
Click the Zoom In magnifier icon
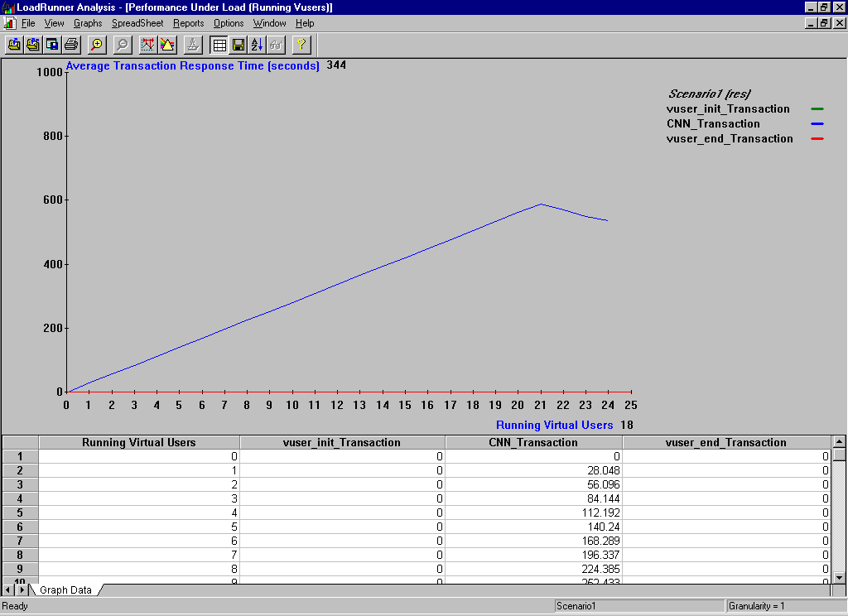pyautogui.click(x=97, y=45)
